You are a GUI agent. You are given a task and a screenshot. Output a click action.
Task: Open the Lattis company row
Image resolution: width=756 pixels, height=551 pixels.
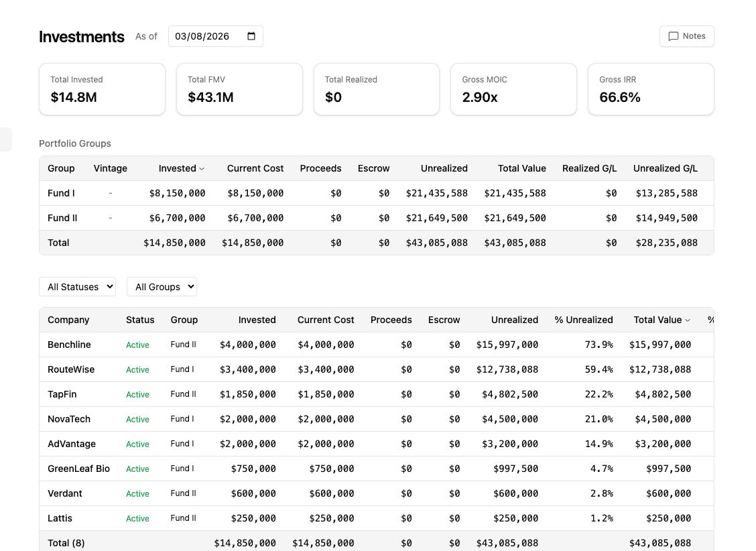(377, 519)
